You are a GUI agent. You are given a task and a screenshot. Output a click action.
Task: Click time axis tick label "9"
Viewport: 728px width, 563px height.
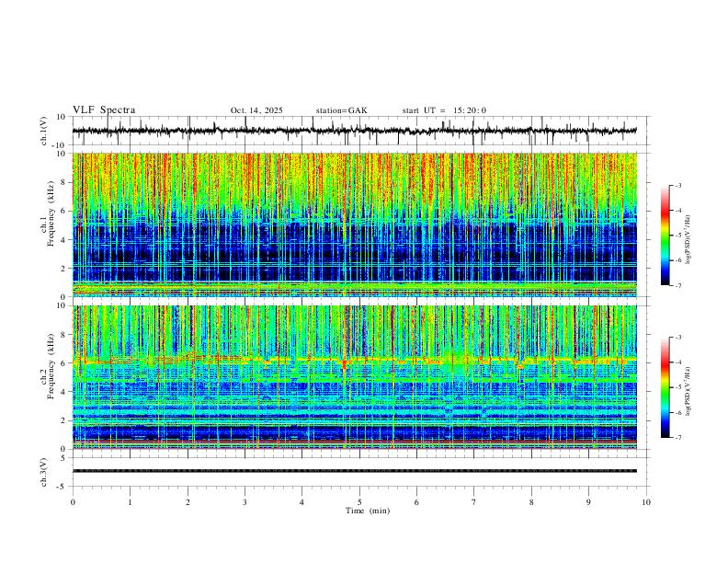pyautogui.click(x=588, y=502)
